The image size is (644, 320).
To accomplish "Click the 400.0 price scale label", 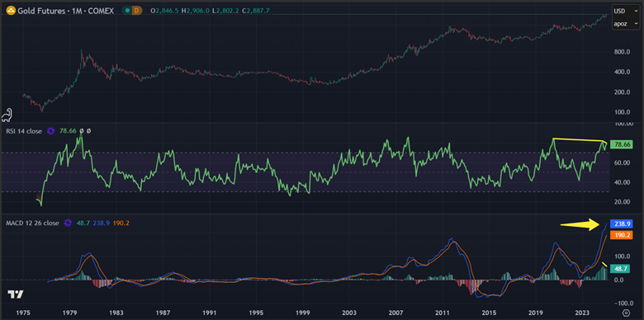I will tap(622, 73).
